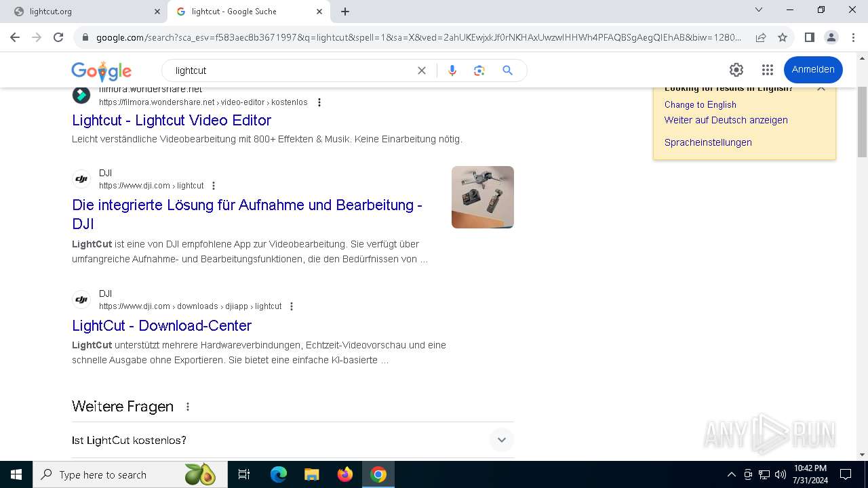Image resolution: width=868 pixels, height=488 pixels.
Task: Go back to the previous page
Action: (15, 37)
